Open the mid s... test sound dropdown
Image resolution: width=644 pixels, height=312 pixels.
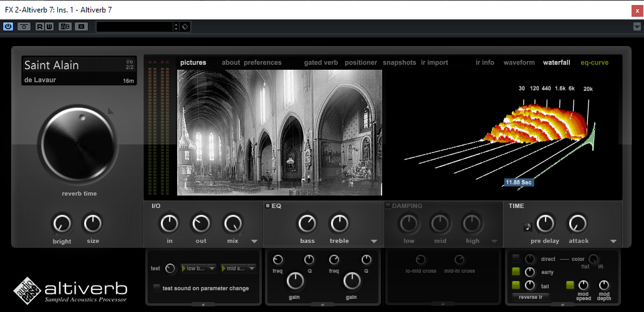click(x=252, y=268)
